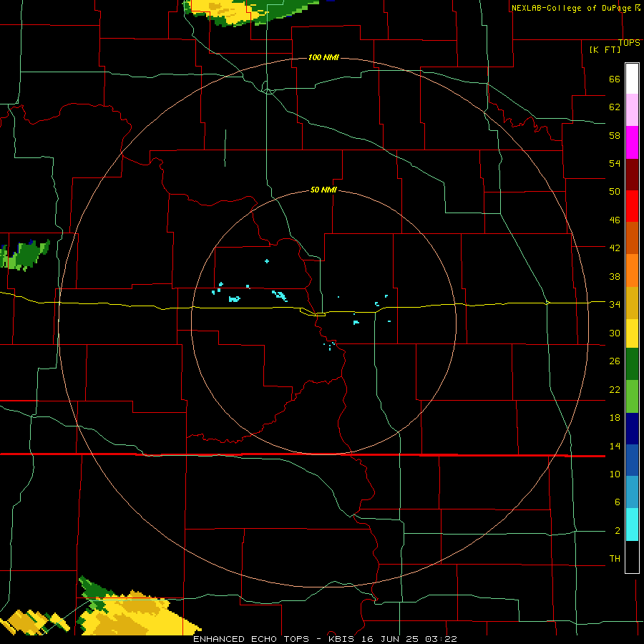644x644 pixels.
Task: Click the dark green 26 kft legend swatch
Action: (632, 364)
